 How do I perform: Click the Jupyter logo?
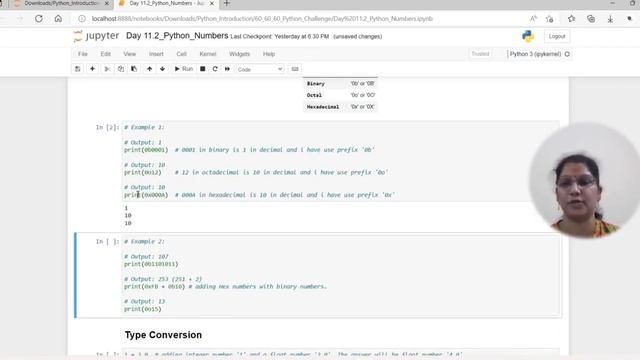[96, 36]
